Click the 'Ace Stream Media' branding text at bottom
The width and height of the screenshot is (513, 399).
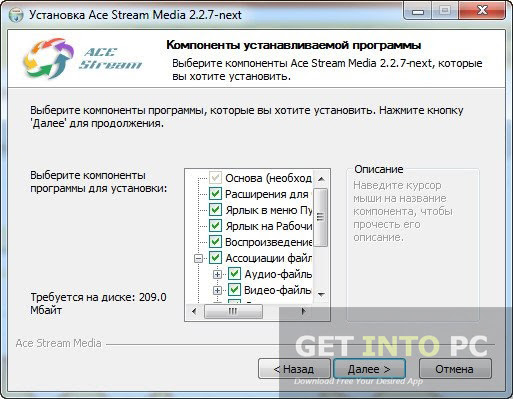coord(58,343)
